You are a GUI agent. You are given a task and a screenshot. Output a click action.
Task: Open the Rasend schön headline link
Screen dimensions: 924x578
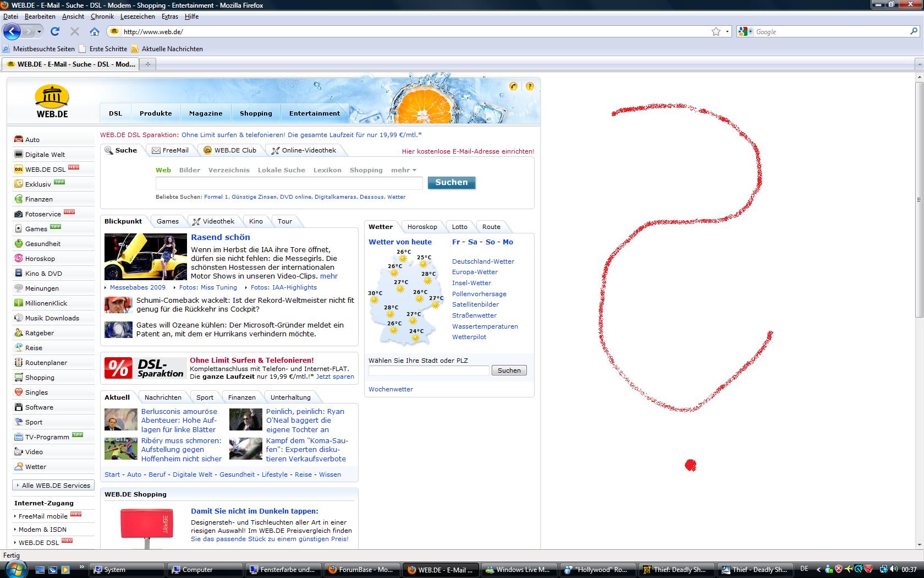pyautogui.click(x=221, y=237)
